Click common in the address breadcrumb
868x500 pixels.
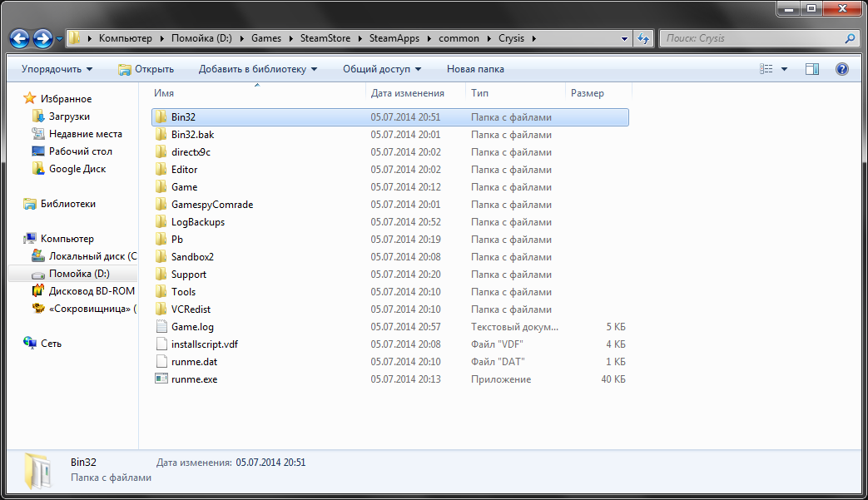pyautogui.click(x=459, y=38)
